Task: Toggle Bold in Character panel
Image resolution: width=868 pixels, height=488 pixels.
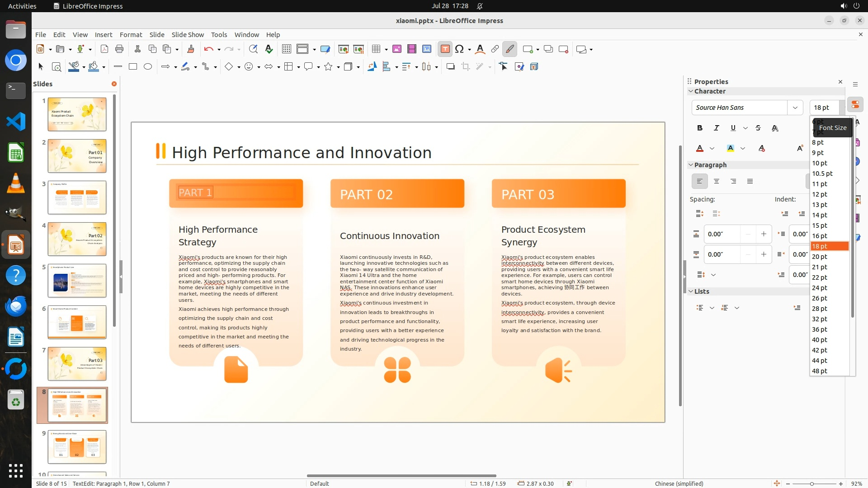Action: click(699, 128)
